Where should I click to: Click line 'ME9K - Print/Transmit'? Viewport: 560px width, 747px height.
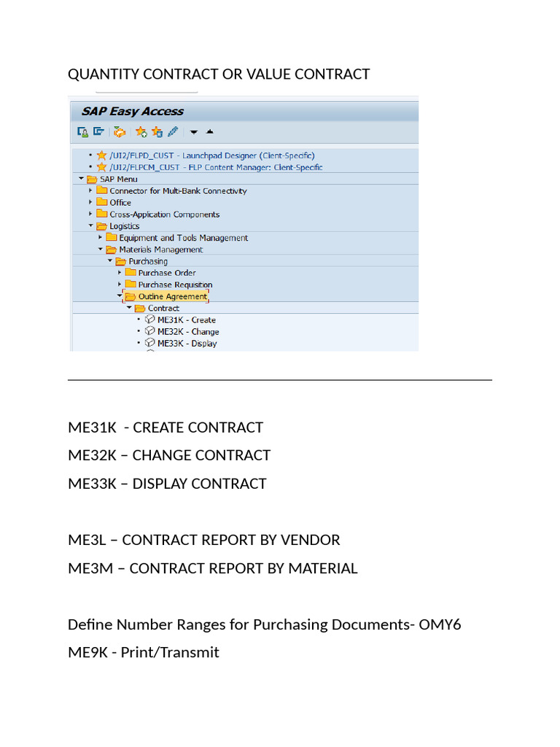pyautogui.click(x=144, y=652)
